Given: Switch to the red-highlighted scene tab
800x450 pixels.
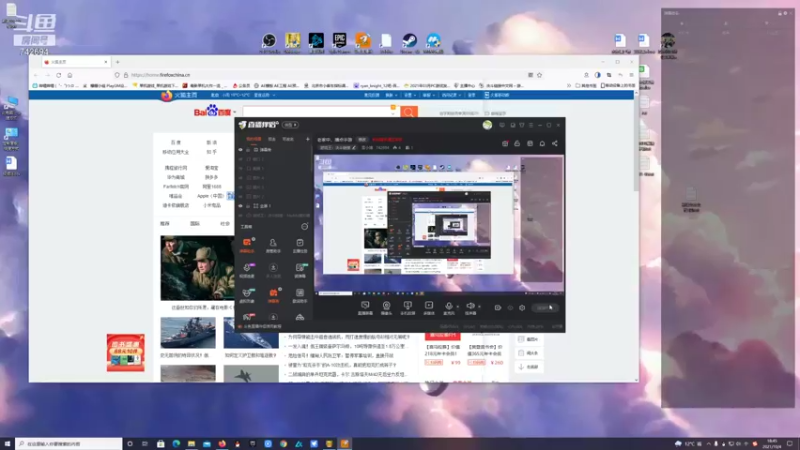Looking at the screenshot, I should (254, 139).
